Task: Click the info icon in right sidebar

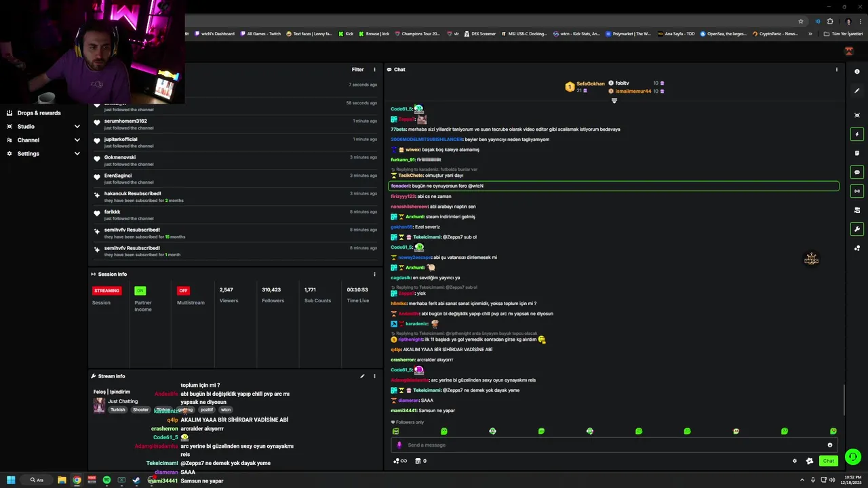Action: click(857, 71)
